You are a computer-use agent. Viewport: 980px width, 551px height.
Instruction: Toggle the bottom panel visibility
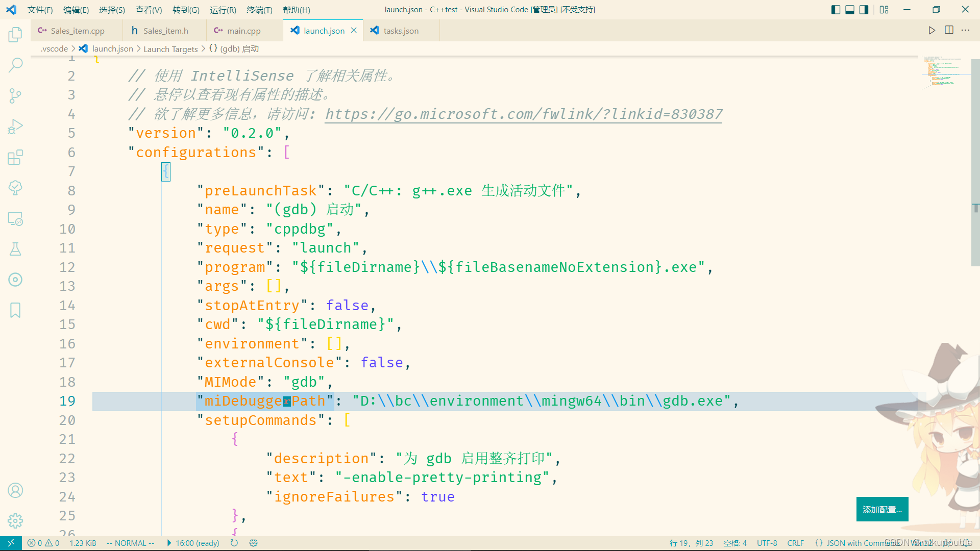point(850,10)
